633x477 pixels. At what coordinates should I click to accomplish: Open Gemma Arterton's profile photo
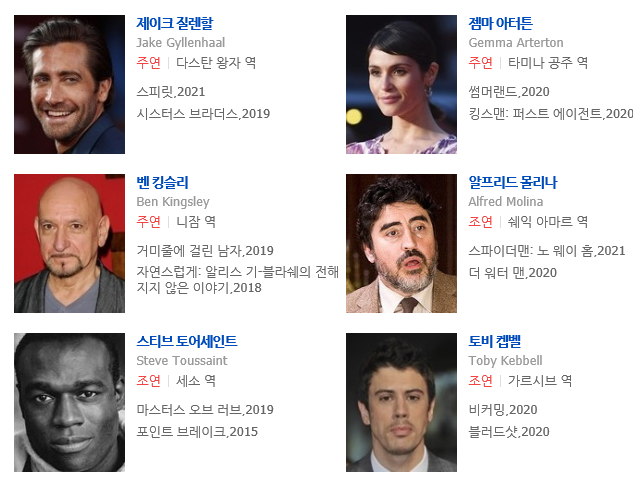click(x=401, y=84)
